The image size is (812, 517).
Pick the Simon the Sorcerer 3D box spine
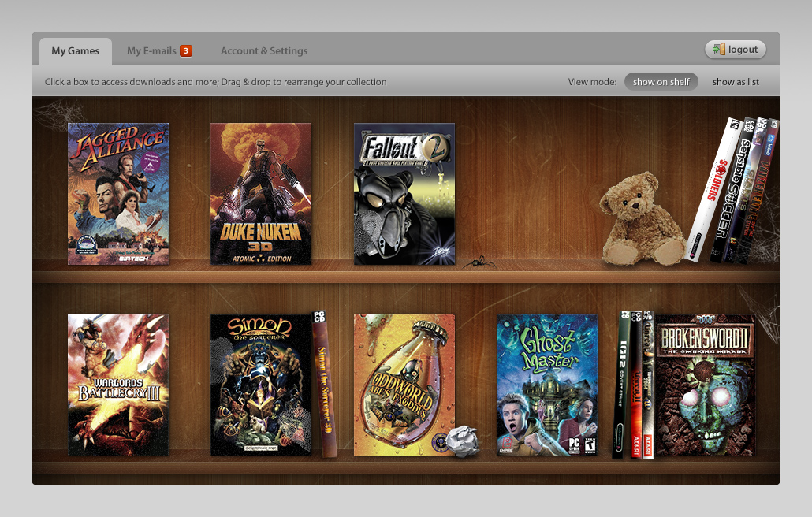(x=324, y=384)
